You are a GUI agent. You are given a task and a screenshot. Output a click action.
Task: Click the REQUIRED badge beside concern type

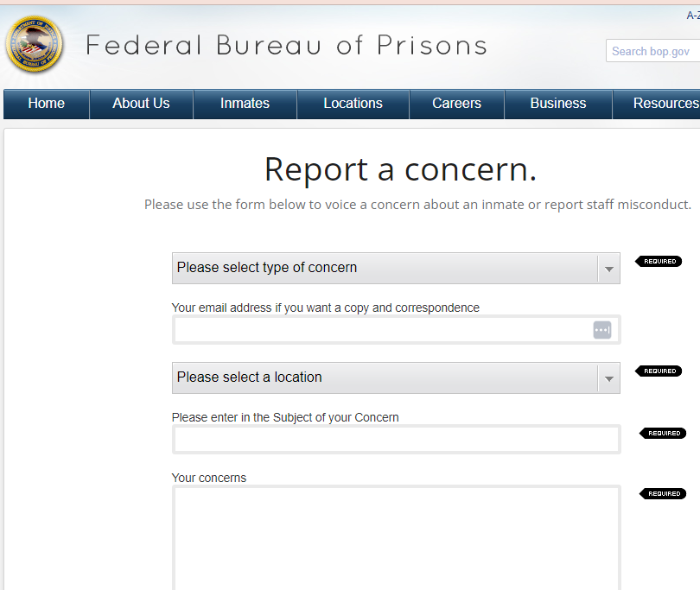pos(659,262)
